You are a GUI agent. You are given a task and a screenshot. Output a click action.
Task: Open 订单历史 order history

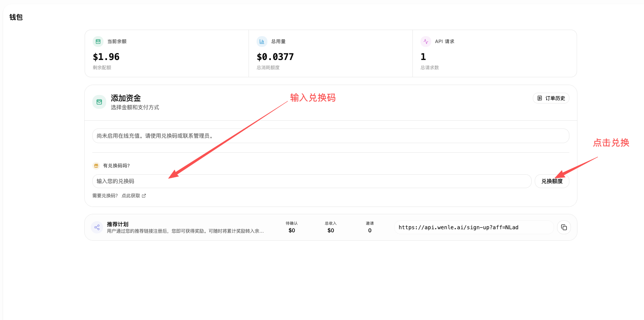pos(551,98)
